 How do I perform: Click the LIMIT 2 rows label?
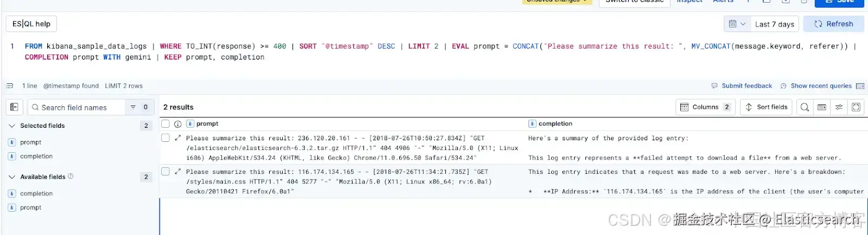124,86
